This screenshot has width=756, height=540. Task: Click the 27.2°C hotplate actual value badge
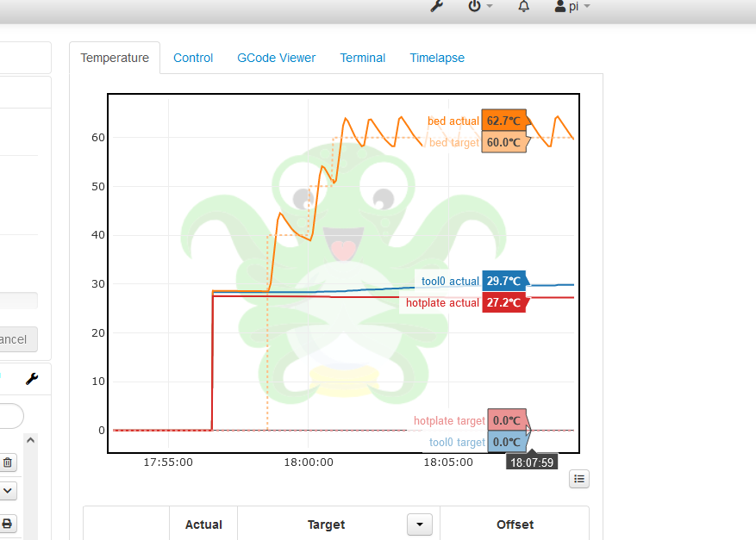pos(504,302)
